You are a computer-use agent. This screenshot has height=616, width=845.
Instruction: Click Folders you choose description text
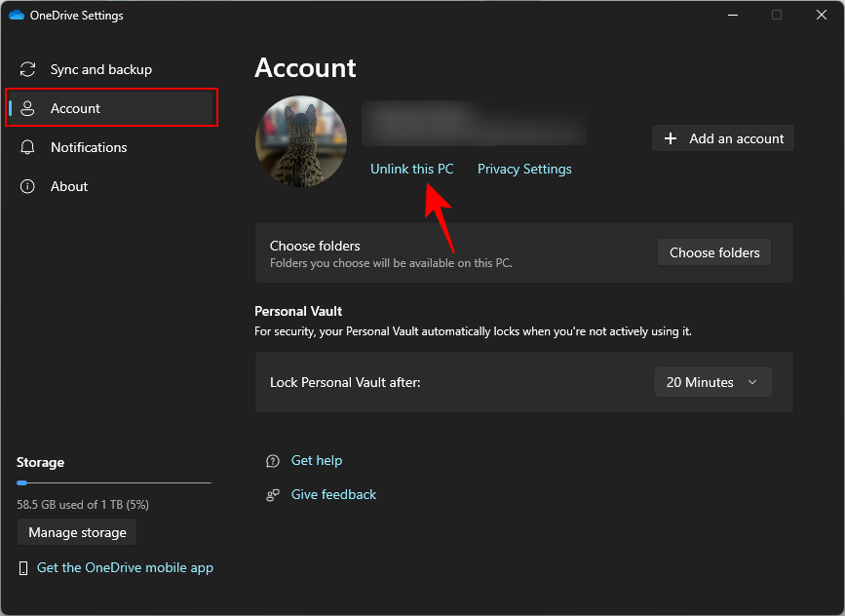pyautogui.click(x=391, y=263)
